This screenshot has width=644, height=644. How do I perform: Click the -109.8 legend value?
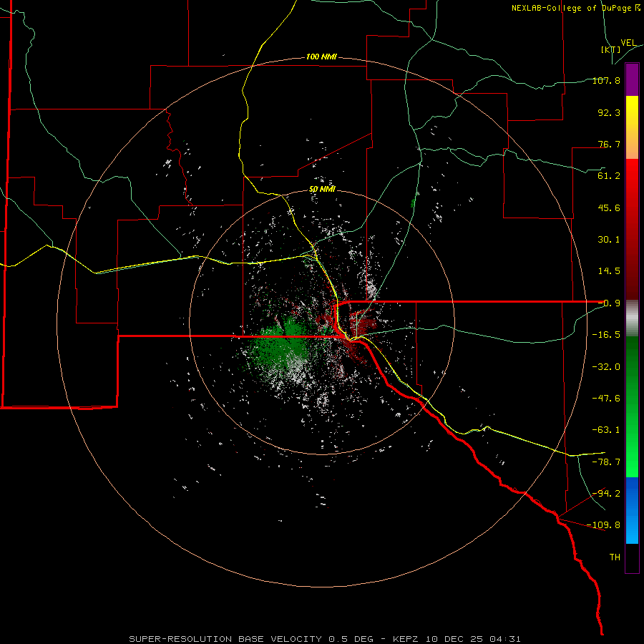(604, 525)
